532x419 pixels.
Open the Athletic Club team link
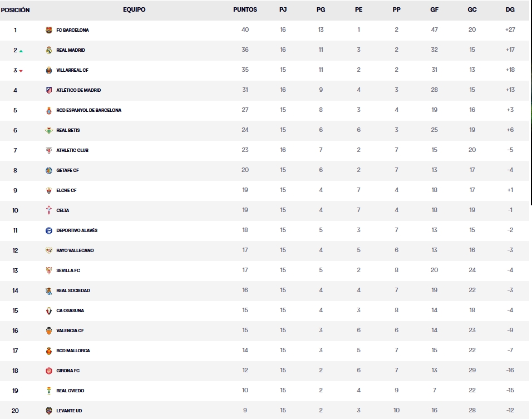pos(72,150)
